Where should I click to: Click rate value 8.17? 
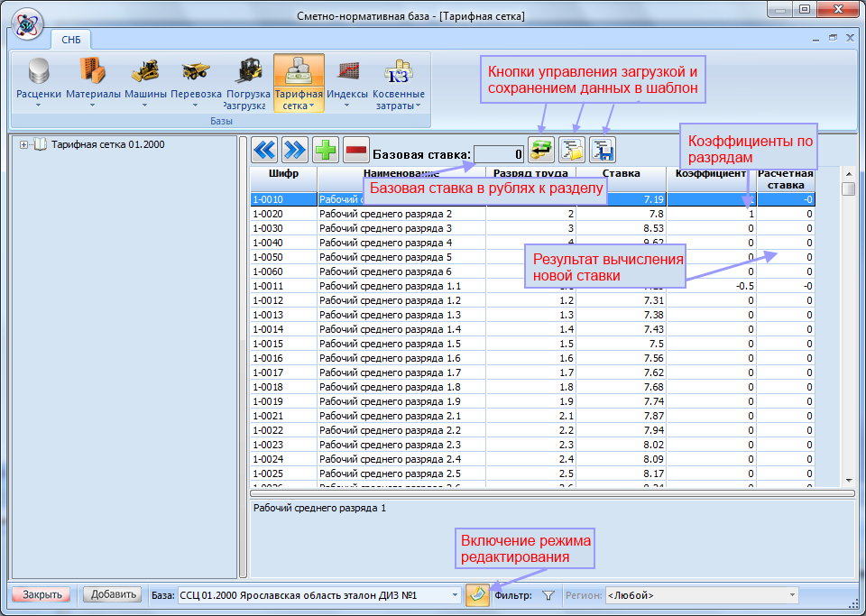pyautogui.click(x=622, y=473)
